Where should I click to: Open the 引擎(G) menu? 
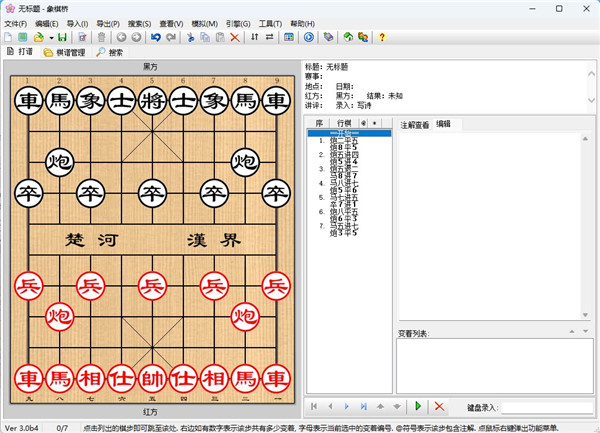(x=238, y=23)
